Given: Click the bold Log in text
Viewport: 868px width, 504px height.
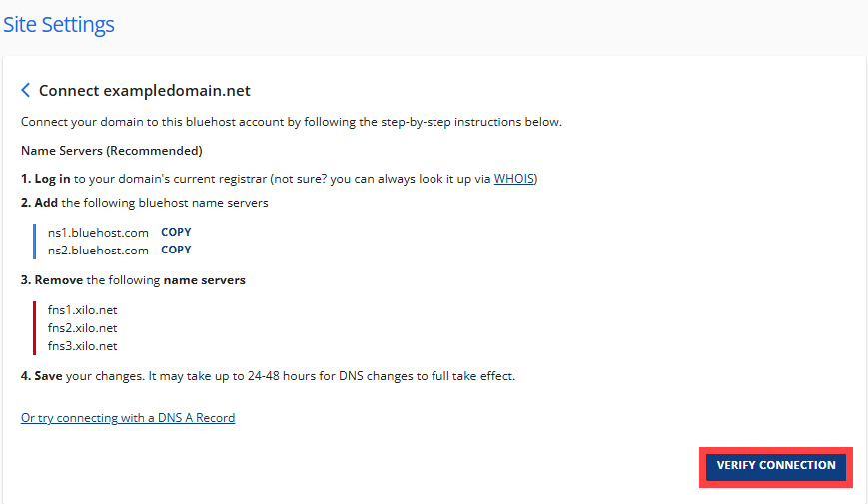Looking at the screenshot, I should click(x=52, y=179).
